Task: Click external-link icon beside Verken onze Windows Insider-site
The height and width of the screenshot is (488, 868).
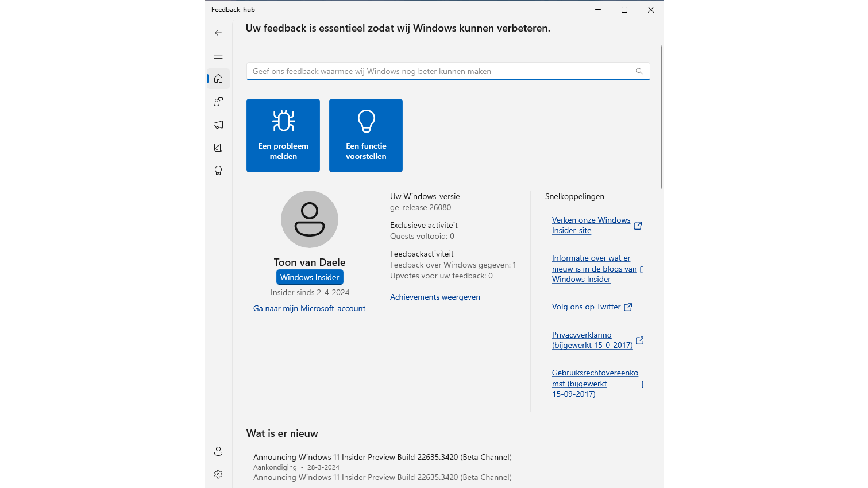Action: 638,226
